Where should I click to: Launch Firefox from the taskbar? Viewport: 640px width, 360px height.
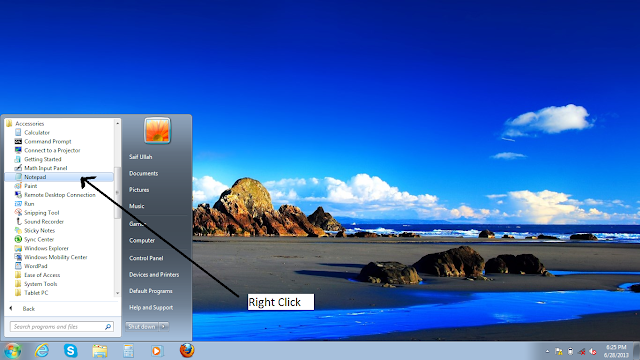point(187,350)
